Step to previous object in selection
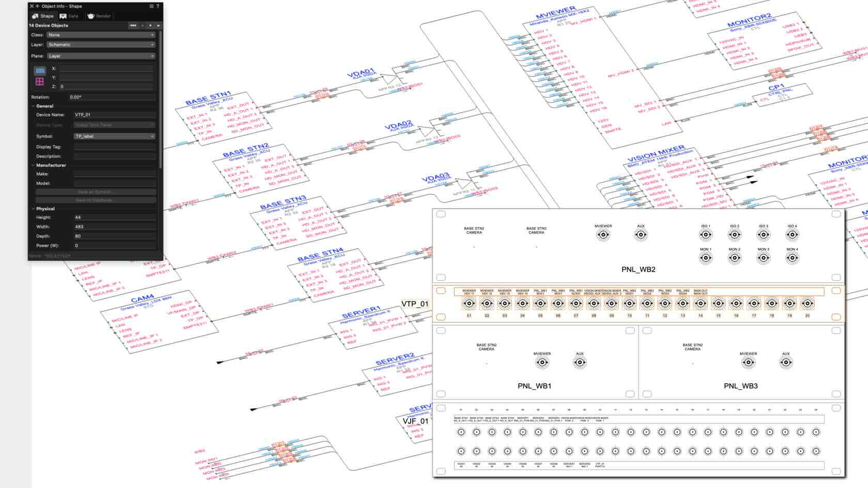The width and height of the screenshot is (868, 488). pyautogui.click(x=143, y=25)
